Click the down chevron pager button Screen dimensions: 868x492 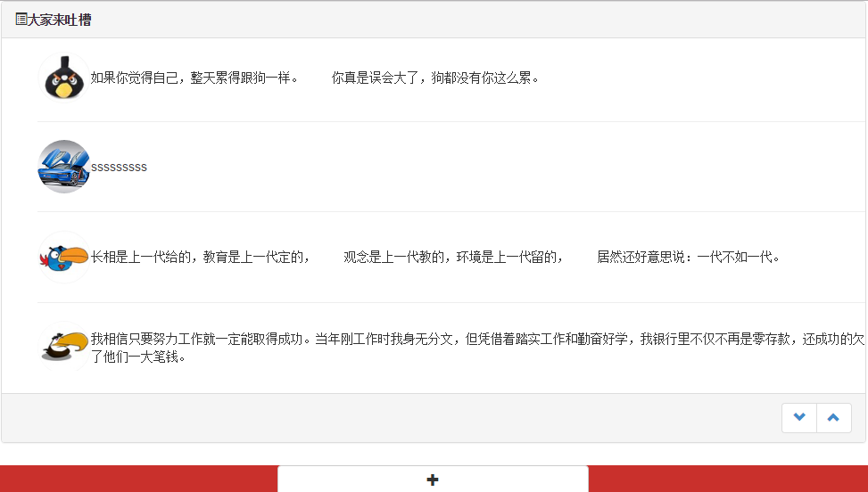point(799,417)
